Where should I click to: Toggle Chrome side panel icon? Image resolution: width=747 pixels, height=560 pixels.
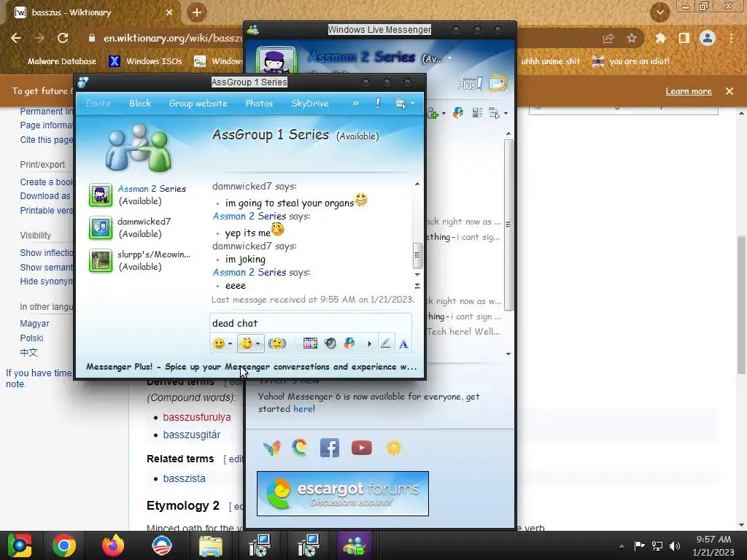(x=684, y=38)
